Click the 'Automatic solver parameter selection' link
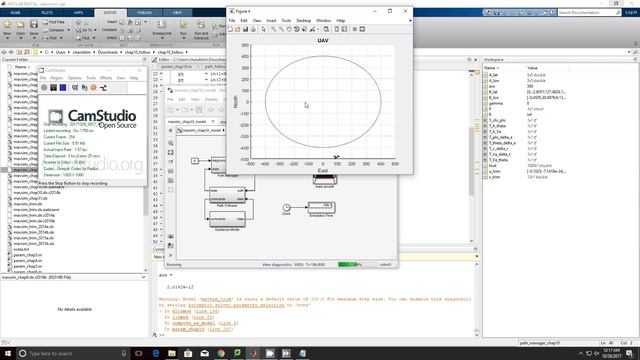This screenshot has height=360, width=640. 236,305
